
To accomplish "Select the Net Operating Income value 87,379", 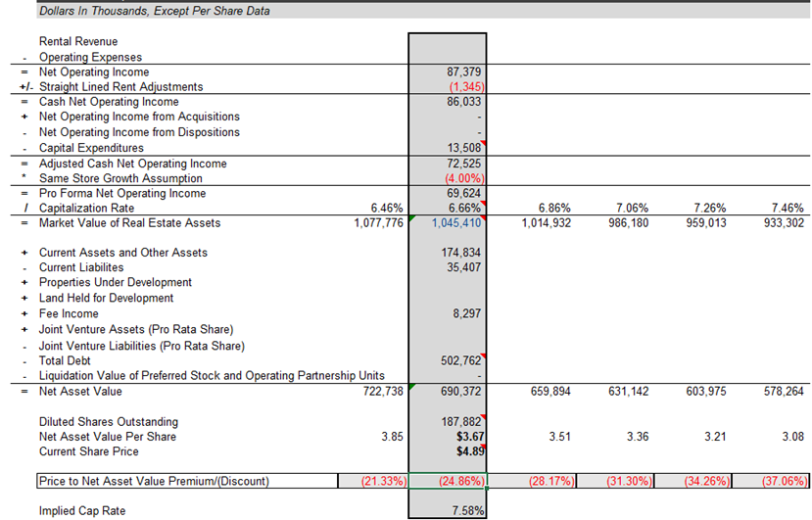I will [x=463, y=72].
